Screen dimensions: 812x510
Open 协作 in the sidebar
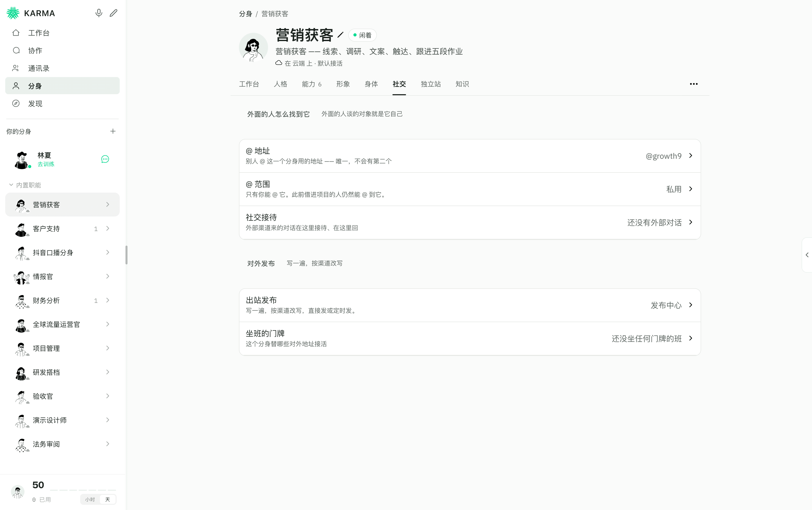62,50
